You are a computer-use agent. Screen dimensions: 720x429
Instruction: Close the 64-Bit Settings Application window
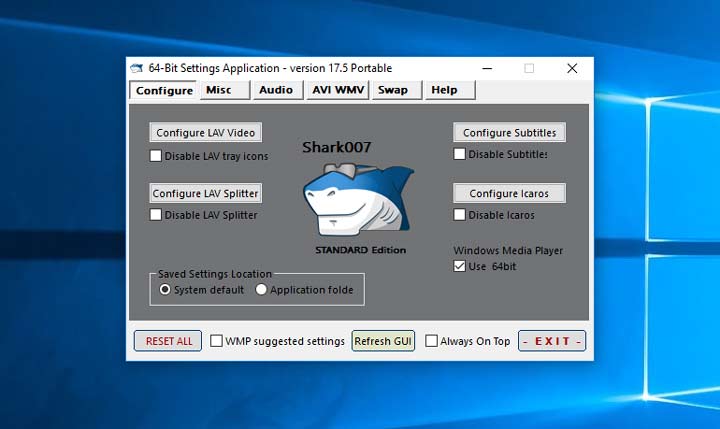[572, 68]
